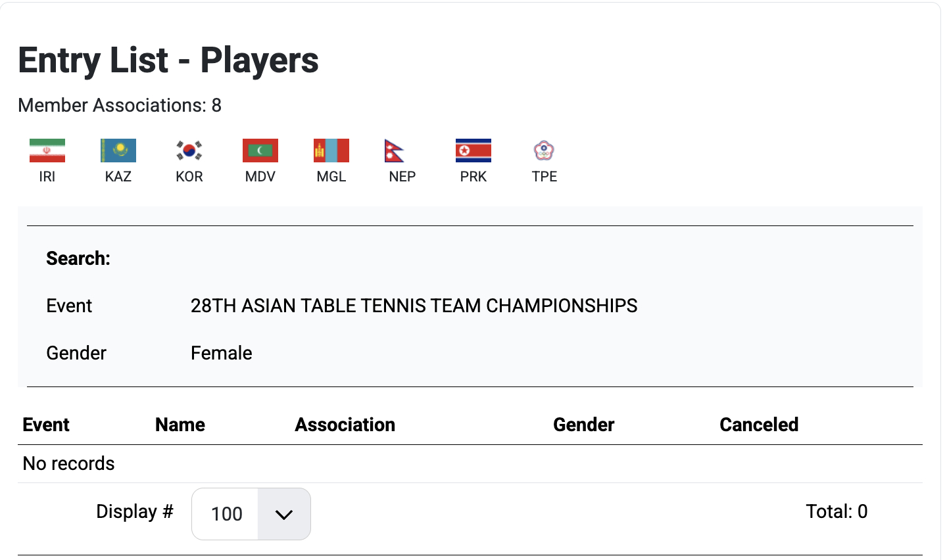
Task: Click the IRI association label
Action: tap(47, 176)
